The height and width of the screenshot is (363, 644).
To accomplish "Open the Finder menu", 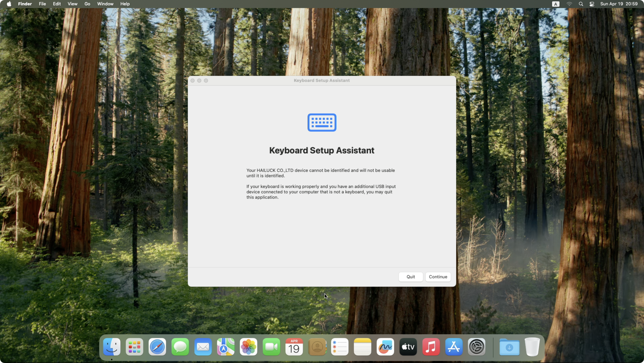I will 25,4.
